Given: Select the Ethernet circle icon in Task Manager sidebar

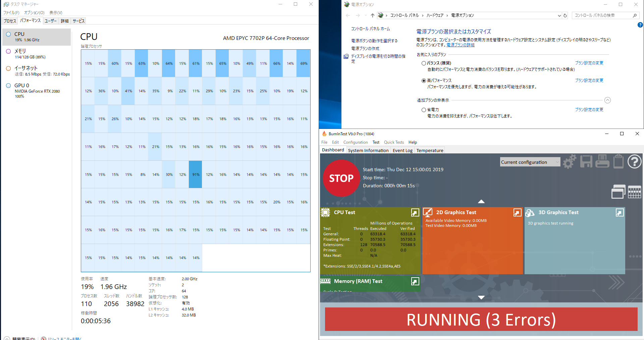Looking at the screenshot, I should coord(8,68).
